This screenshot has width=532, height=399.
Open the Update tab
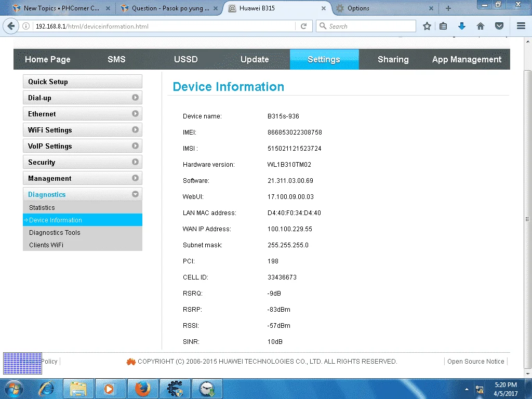(255, 59)
